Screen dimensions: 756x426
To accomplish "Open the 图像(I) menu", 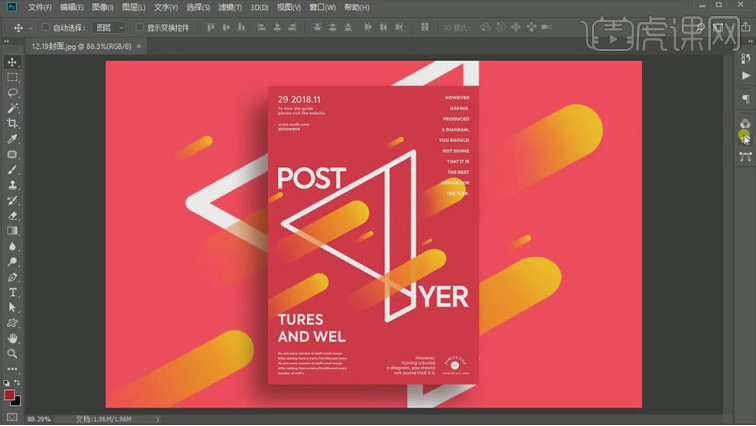I will [102, 8].
